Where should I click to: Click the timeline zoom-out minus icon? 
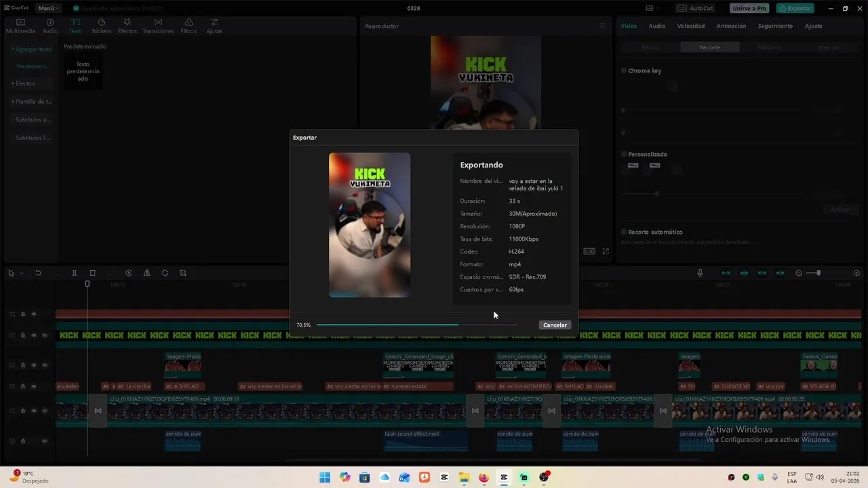[799, 273]
